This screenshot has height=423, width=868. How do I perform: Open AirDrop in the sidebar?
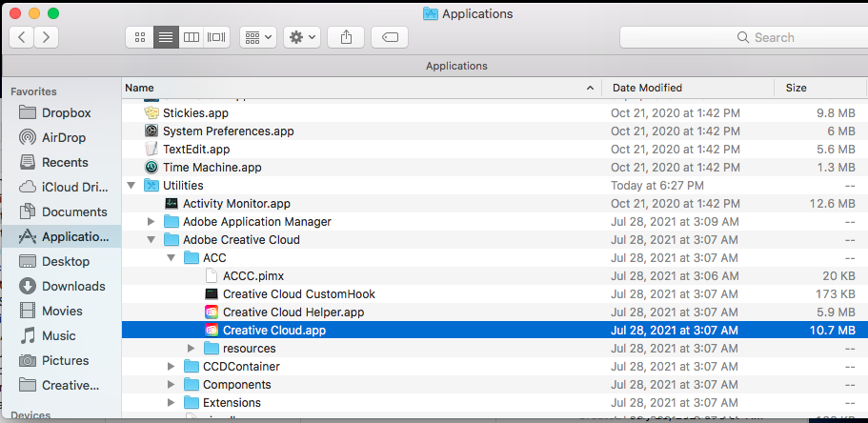pyautogui.click(x=63, y=137)
